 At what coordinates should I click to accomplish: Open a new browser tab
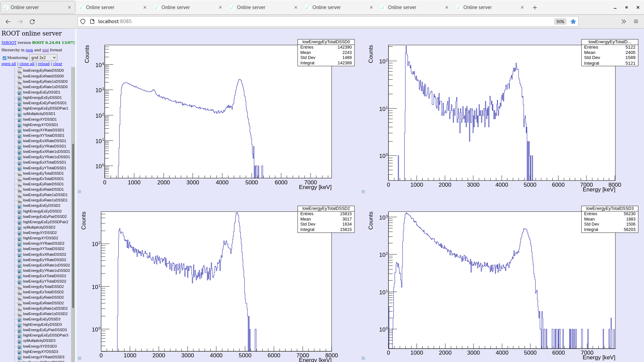(x=535, y=7)
